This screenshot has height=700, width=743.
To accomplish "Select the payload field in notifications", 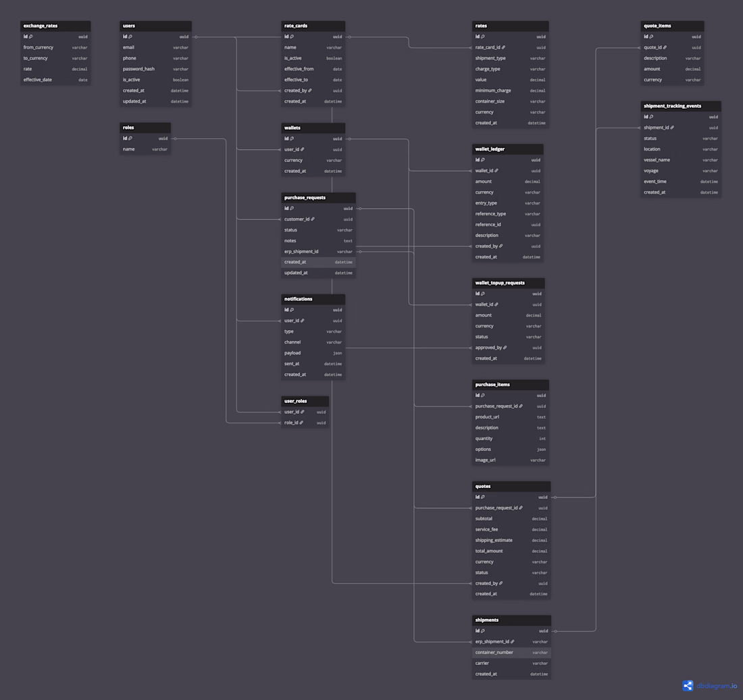I will click(x=313, y=353).
